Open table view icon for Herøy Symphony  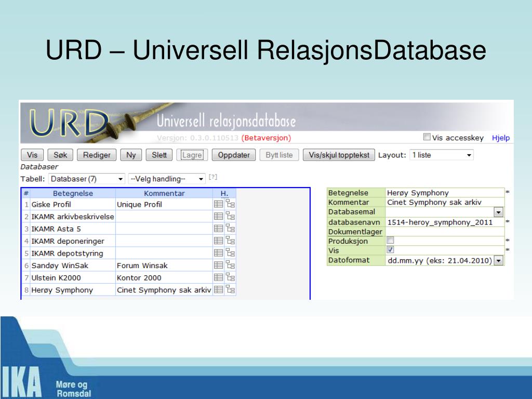[x=219, y=289]
